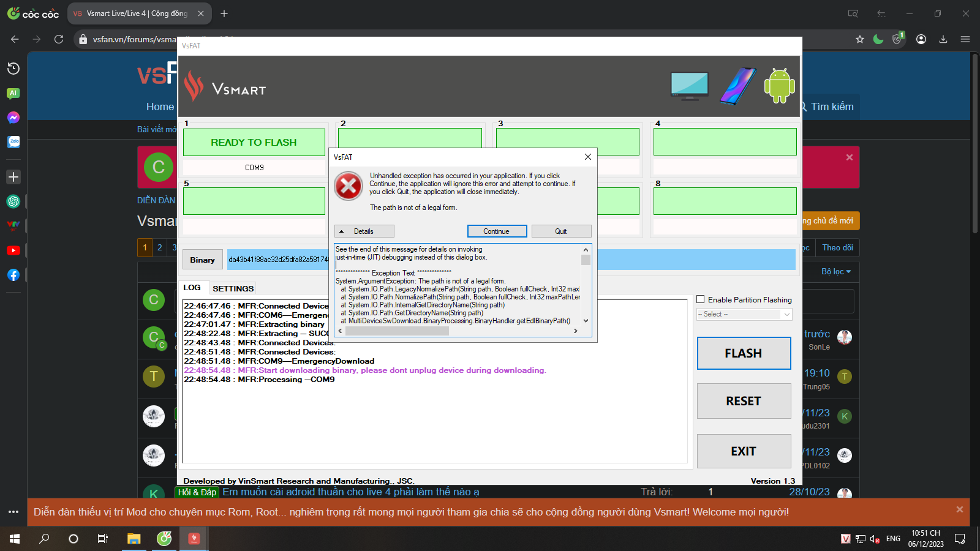980x551 pixels.
Task: Click the FLASH button
Action: (744, 353)
